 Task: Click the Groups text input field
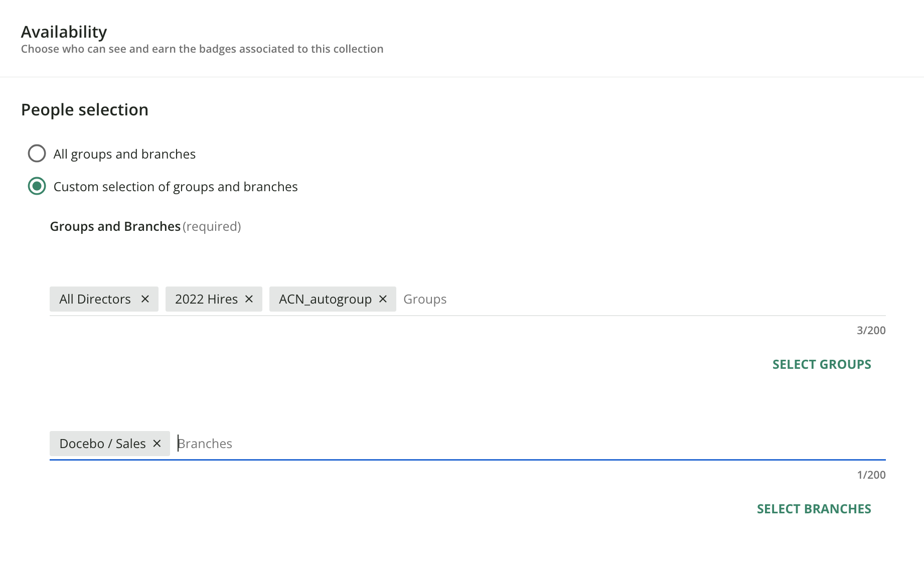(602, 299)
